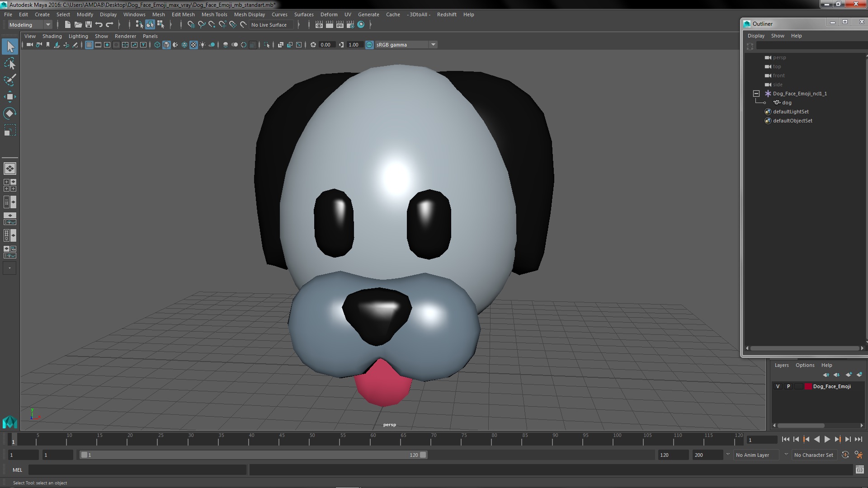
Task: Click the MEL command input field
Action: pos(137,470)
